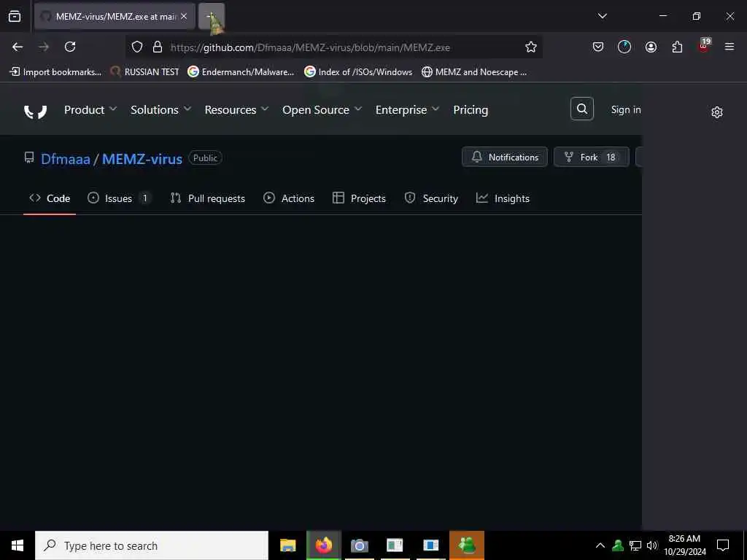
Task: Open the RUSSIAN TEST bookmark
Action: pyautogui.click(x=145, y=72)
